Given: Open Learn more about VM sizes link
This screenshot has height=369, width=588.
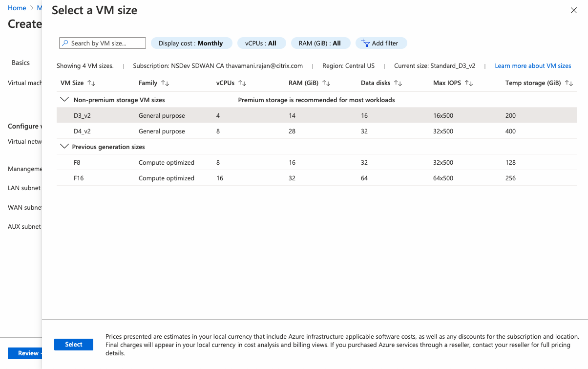Looking at the screenshot, I should tap(533, 65).
